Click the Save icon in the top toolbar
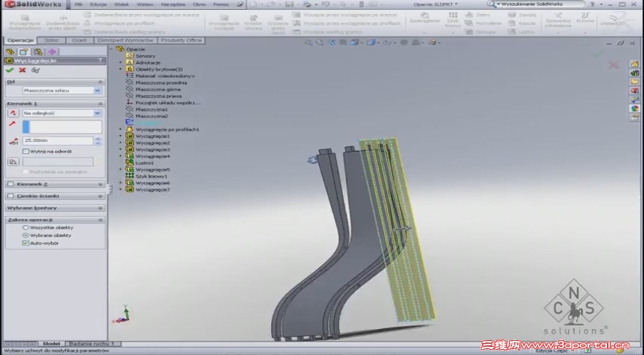The height and width of the screenshot is (355, 644). [289, 4]
